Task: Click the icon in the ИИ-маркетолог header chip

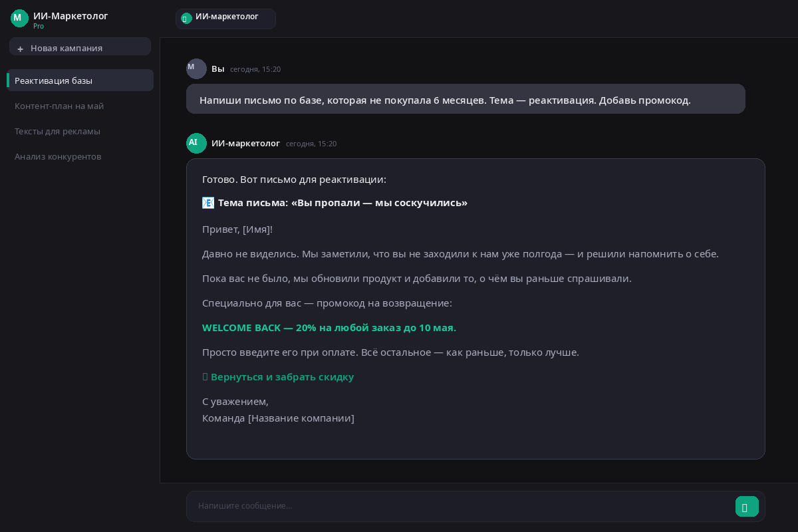Action: click(x=186, y=18)
